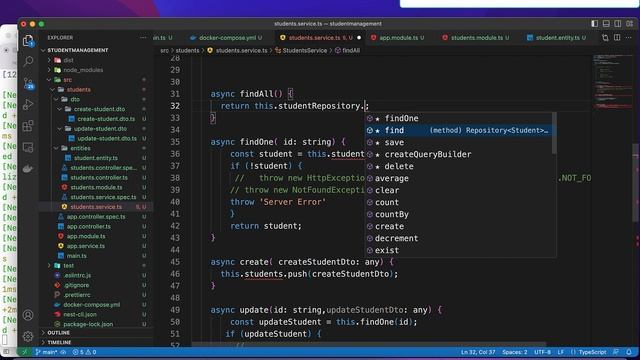Click the Spaces: 2 indentation status item
This screenshot has height=360, width=640.
[x=514, y=352]
